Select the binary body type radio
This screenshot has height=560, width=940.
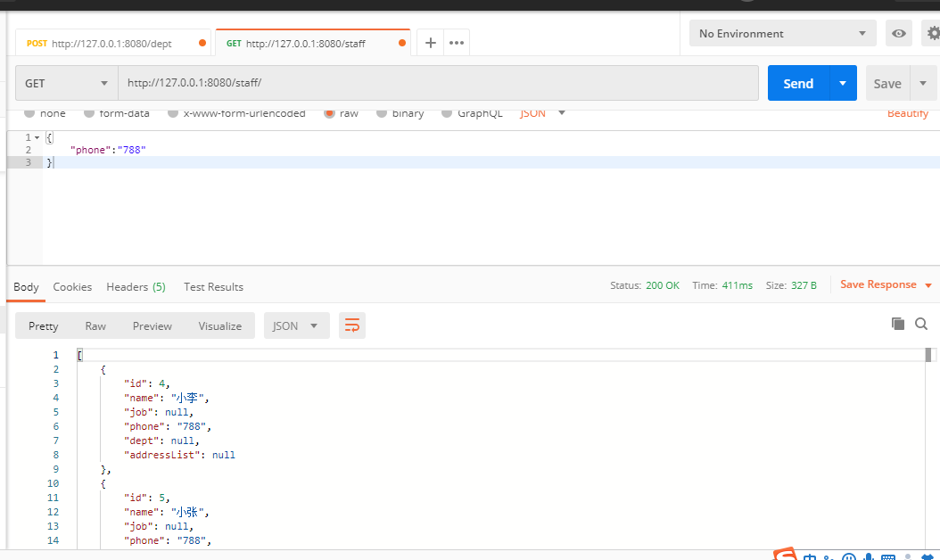(382, 113)
